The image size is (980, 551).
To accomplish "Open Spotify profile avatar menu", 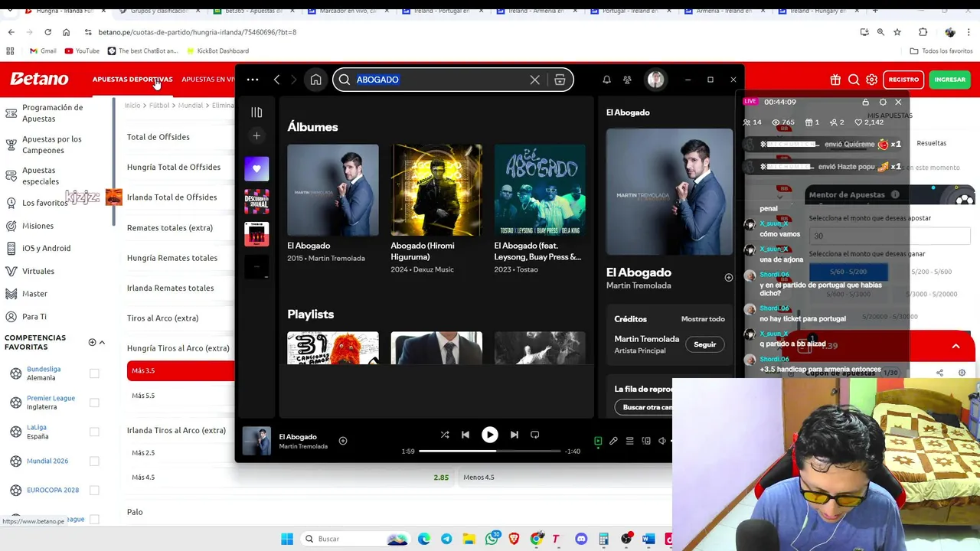I will [655, 80].
